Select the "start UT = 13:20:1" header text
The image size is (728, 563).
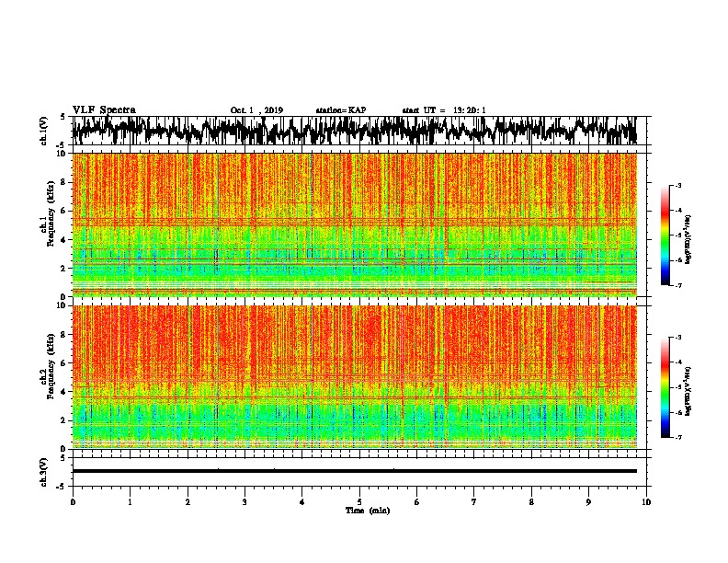pyautogui.click(x=444, y=110)
